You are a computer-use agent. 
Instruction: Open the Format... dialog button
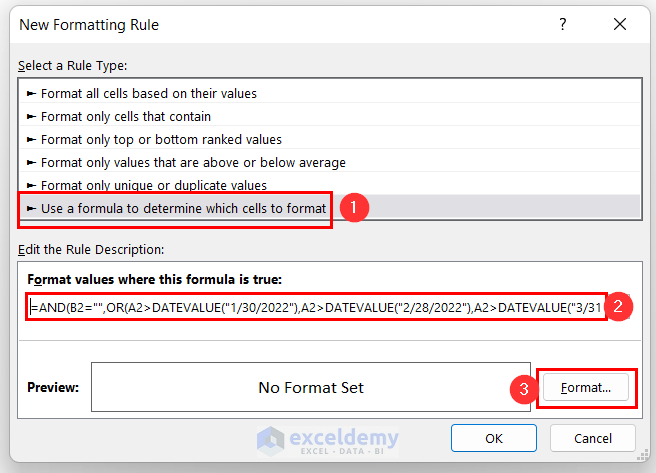[x=586, y=387]
